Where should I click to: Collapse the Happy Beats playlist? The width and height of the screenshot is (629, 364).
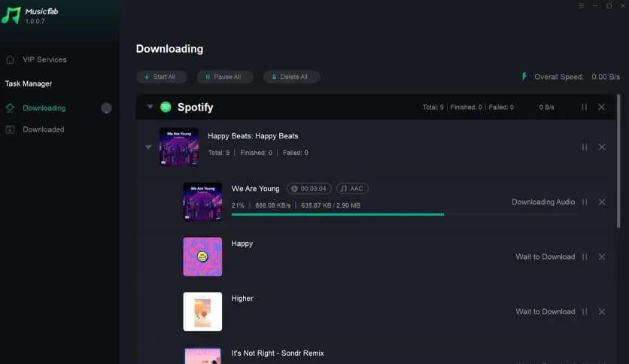pos(148,147)
